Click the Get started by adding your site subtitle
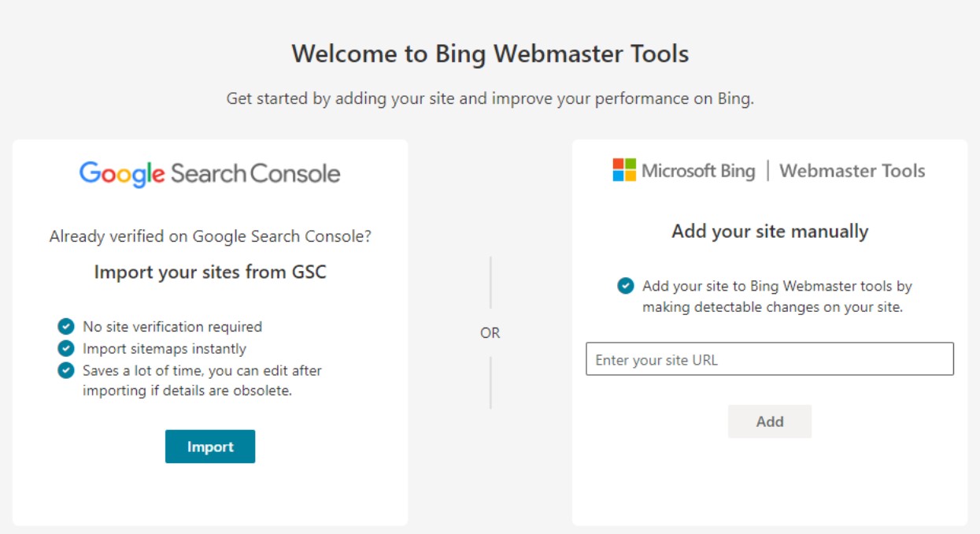 tap(490, 99)
